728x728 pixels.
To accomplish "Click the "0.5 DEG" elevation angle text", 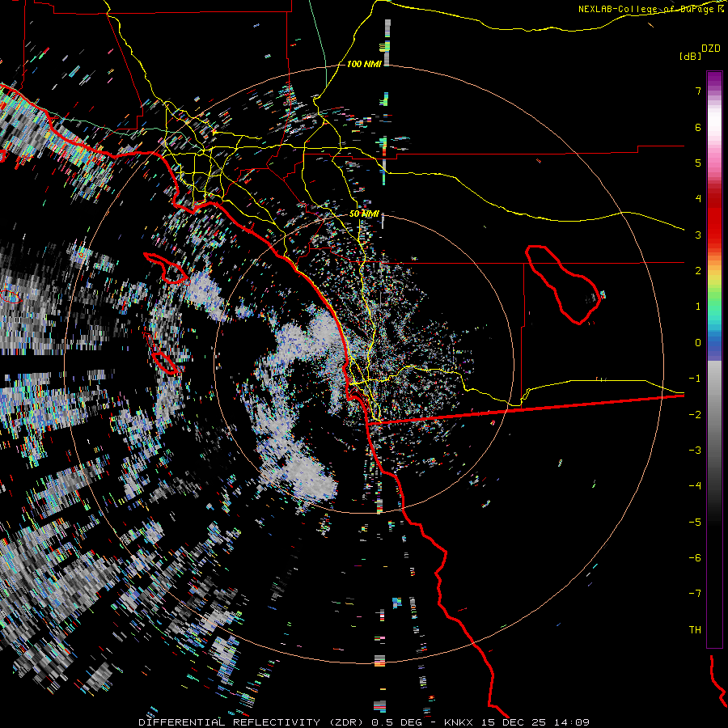I will click(396, 722).
